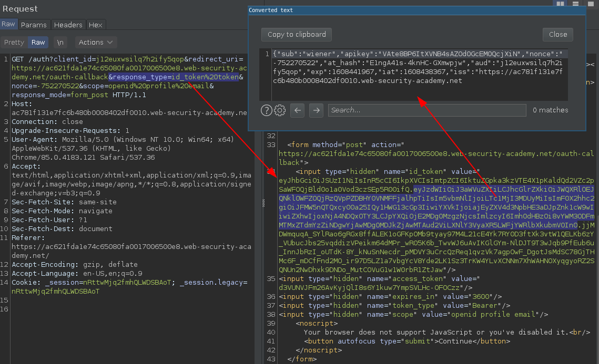Click the closing </form> tag on line 43
599x364 pixels.
[302, 359]
